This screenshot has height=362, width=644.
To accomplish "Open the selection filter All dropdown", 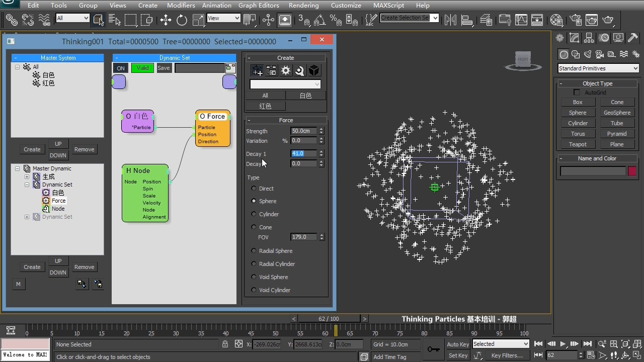I will point(72,18).
